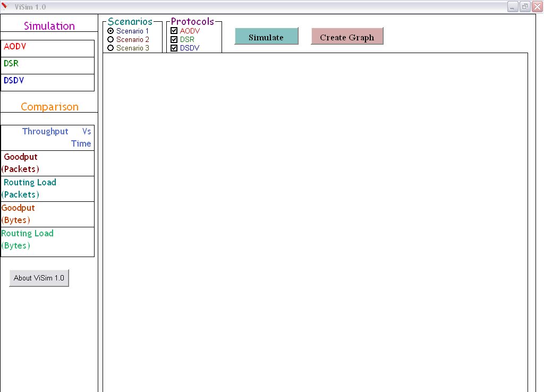Click the Comparison section heading

pos(49,107)
